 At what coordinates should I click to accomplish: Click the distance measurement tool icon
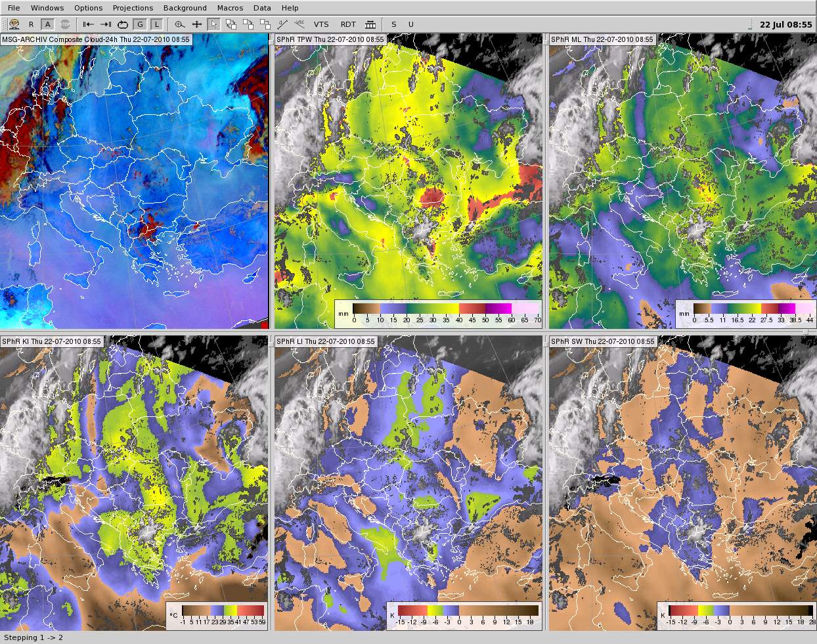283,24
